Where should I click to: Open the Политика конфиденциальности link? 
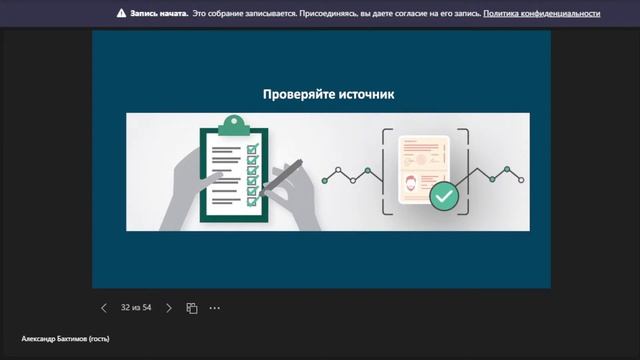(x=542, y=13)
